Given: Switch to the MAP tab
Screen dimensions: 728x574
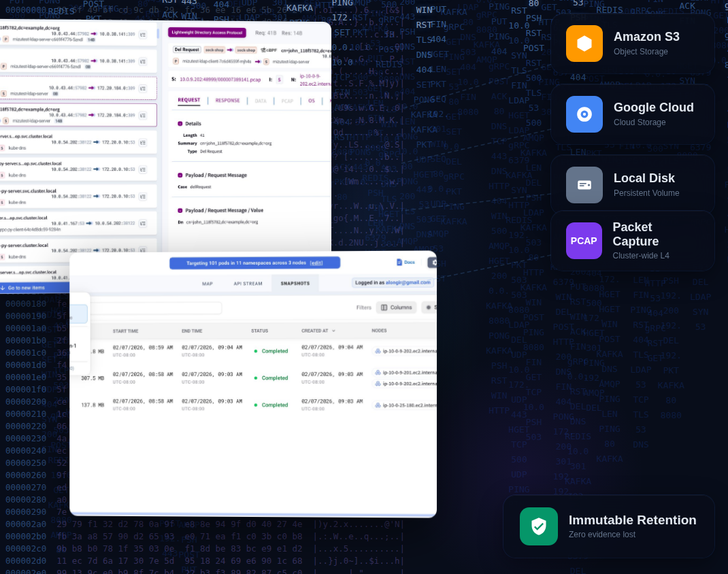Looking at the screenshot, I should point(208,284).
